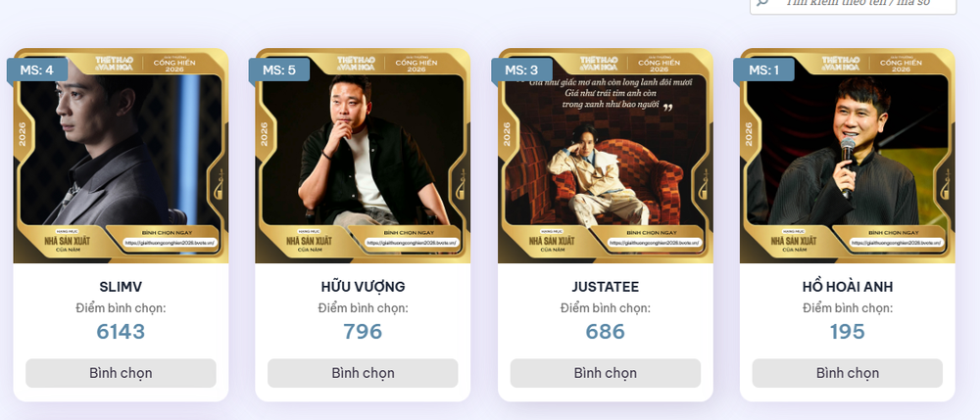
Task: Click the MS: 3 badge
Action: [x=521, y=70]
